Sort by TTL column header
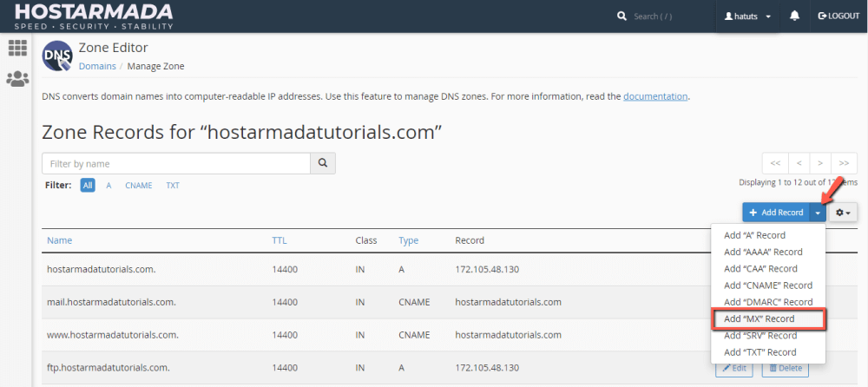The width and height of the screenshot is (868, 387). 279,240
